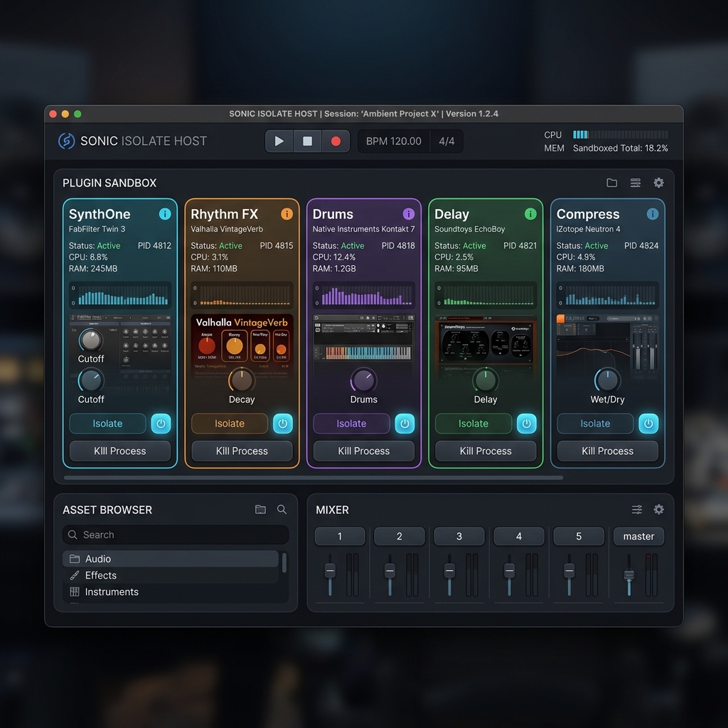
Task: Open the EchoBoy plugin thumbnail
Action: [x=486, y=341]
